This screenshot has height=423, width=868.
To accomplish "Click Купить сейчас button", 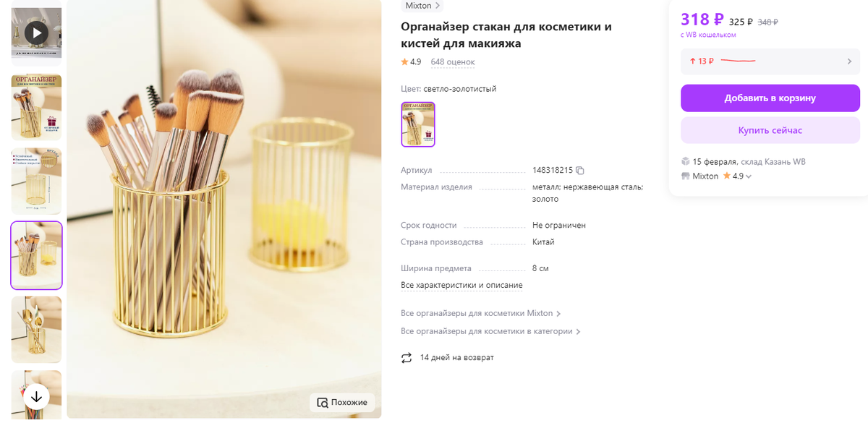I will (x=770, y=130).
